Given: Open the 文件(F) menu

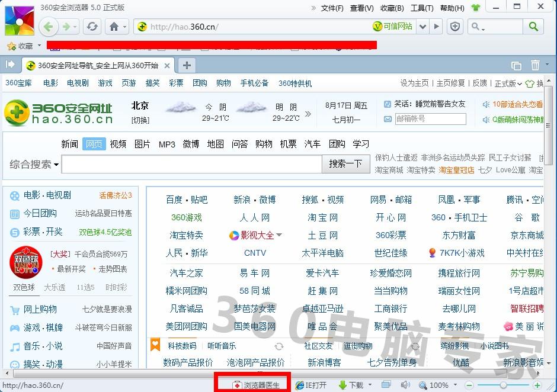Looking at the screenshot, I should [x=332, y=8].
